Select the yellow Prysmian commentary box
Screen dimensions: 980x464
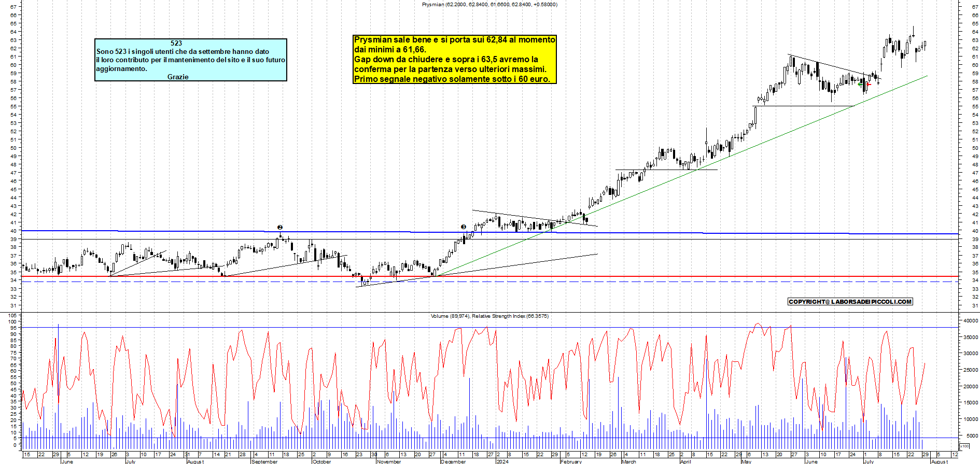pos(454,59)
